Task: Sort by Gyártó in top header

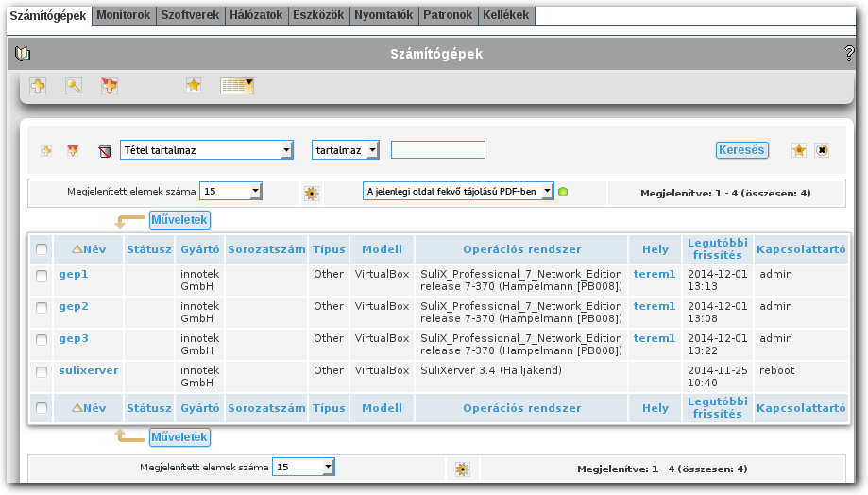Action: (200, 249)
